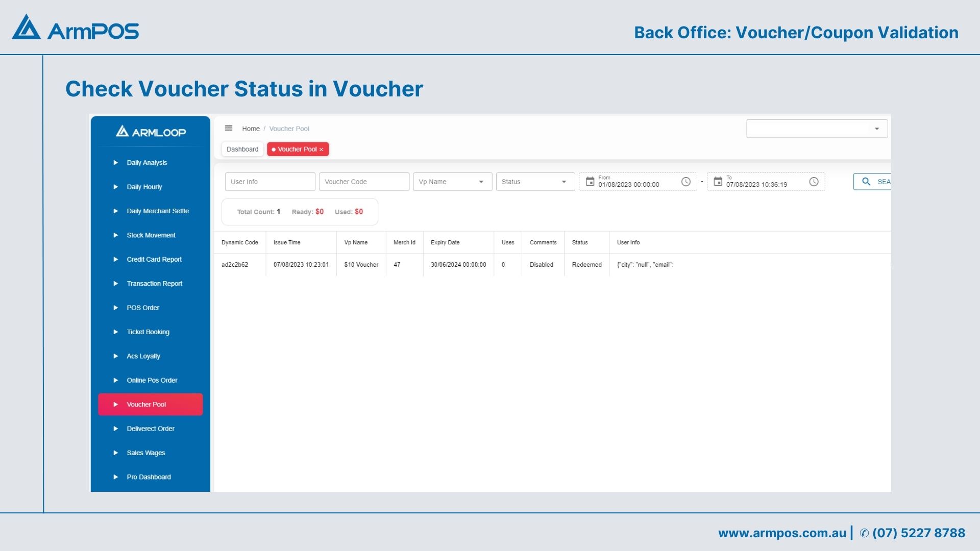Click the From time clock icon
Screen dimensions: 980x551
coord(686,182)
